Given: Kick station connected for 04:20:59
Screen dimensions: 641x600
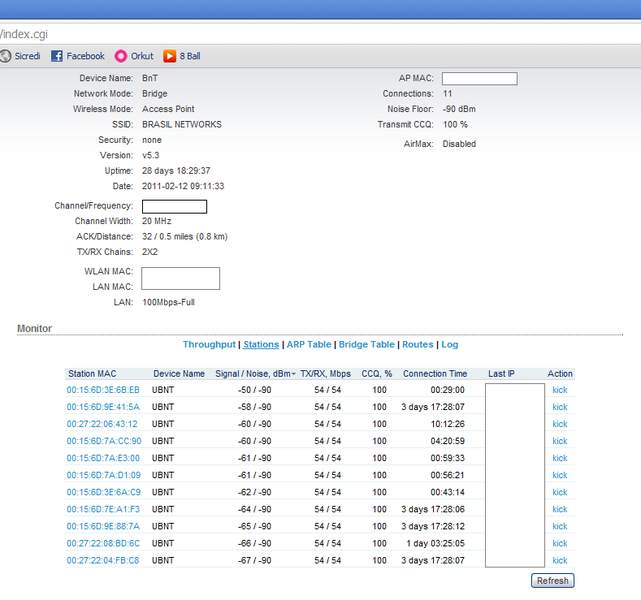Looking at the screenshot, I should point(560,441).
